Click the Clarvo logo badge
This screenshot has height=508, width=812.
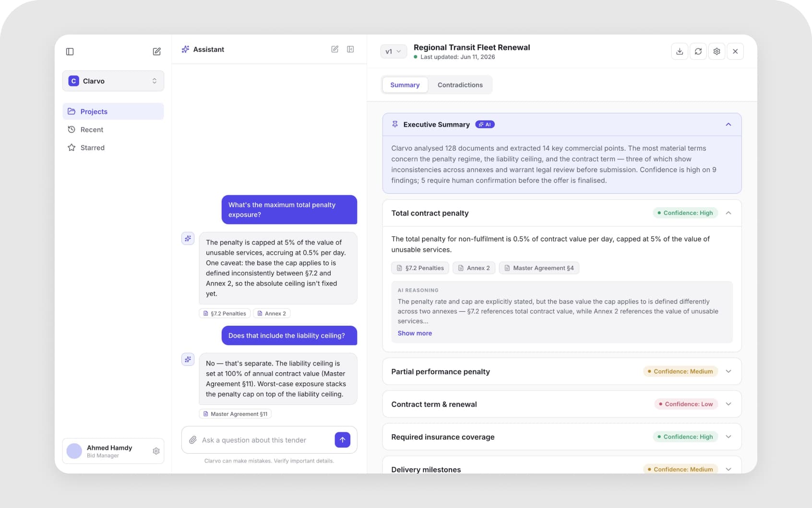(x=73, y=81)
